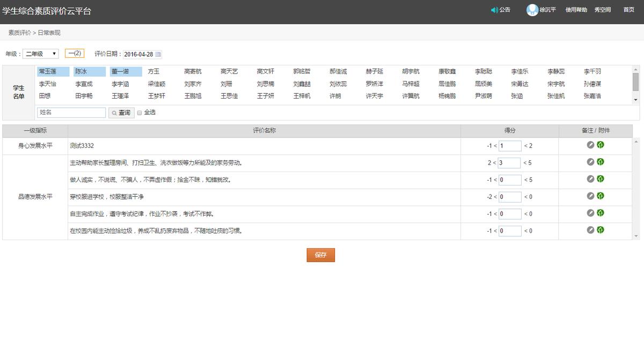Click the green upload attachment icon for 测试3332
The image size is (644, 357).
coord(600,145)
